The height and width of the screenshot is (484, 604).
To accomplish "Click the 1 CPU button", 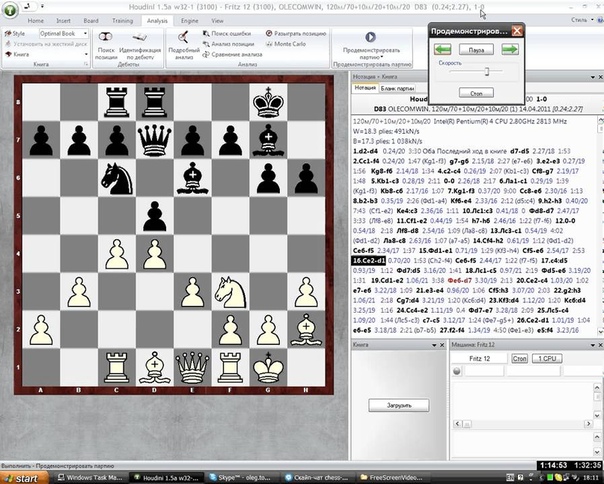I will click(x=547, y=358).
